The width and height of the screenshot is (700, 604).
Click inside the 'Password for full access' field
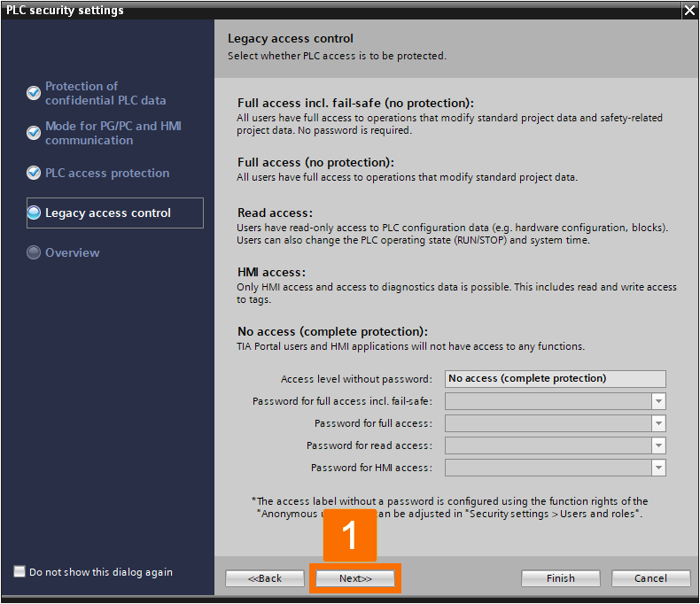click(548, 423)
